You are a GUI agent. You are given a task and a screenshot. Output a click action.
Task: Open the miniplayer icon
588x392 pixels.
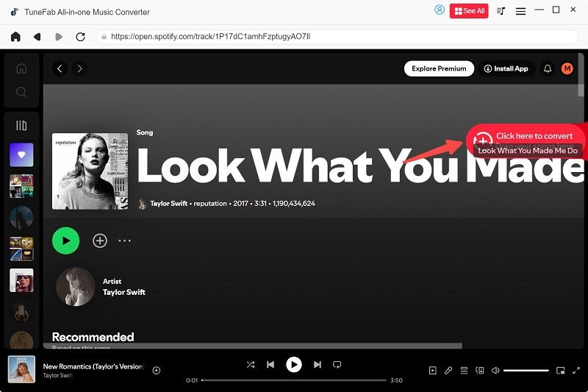click(x=560, y=371)
